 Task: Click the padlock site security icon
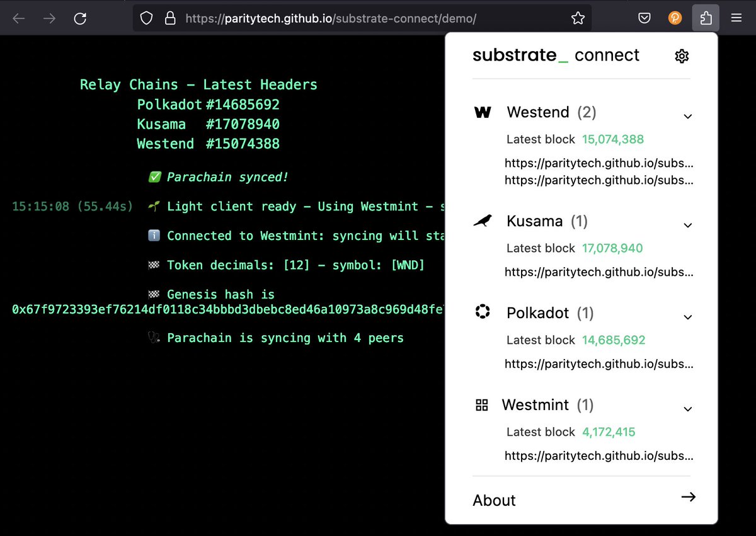pos(169,19)
